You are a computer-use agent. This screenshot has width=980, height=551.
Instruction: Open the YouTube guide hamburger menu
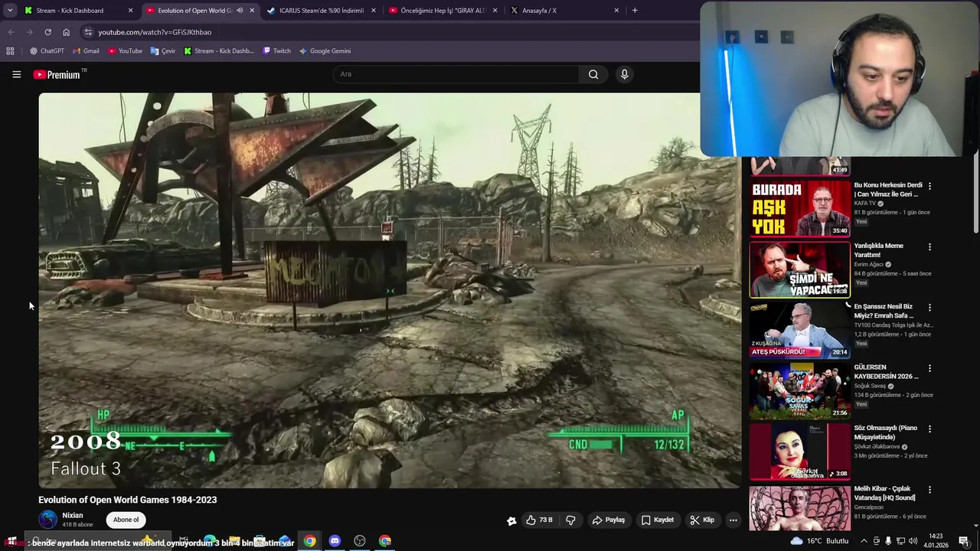(x=16, y=74)
